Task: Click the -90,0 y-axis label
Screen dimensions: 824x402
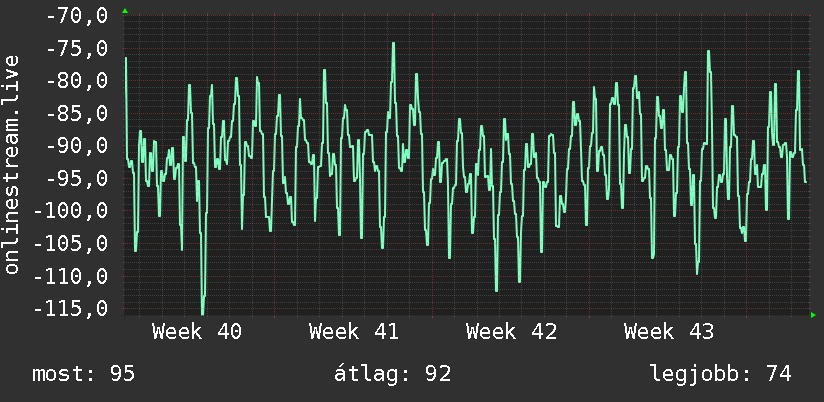Action: pos(77,146)
